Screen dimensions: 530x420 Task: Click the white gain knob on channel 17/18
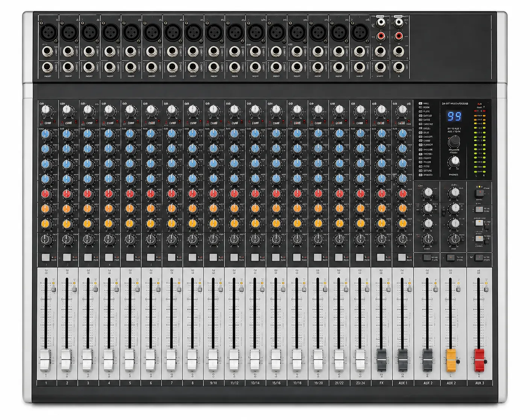point(297,111)
